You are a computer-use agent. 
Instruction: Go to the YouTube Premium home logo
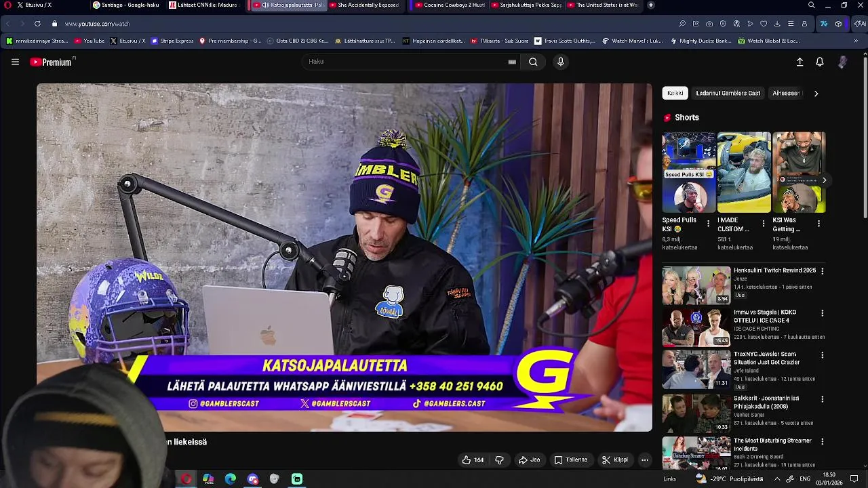pyautogui.click(x=51, y=62)
